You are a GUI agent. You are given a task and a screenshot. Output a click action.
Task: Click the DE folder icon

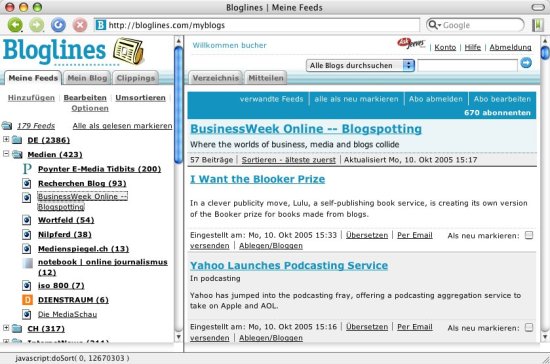(x=17, y=140)
